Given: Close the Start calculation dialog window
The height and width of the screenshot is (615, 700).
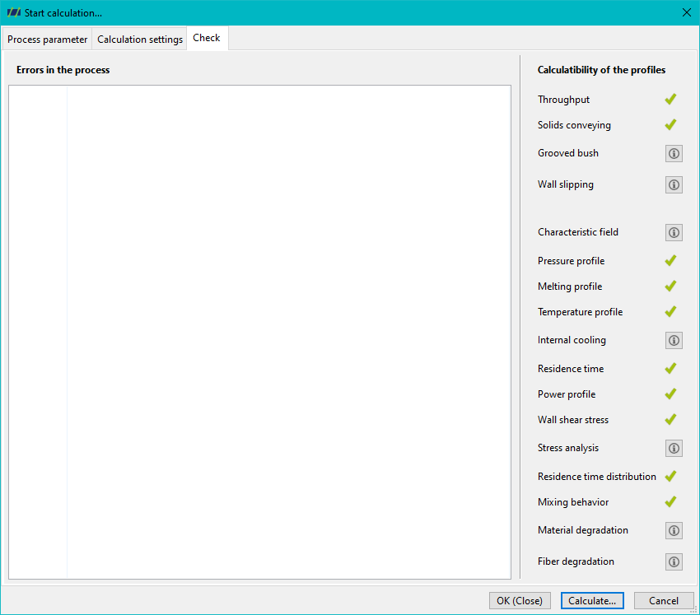Looking at the screenshot, I should [687, 12].
